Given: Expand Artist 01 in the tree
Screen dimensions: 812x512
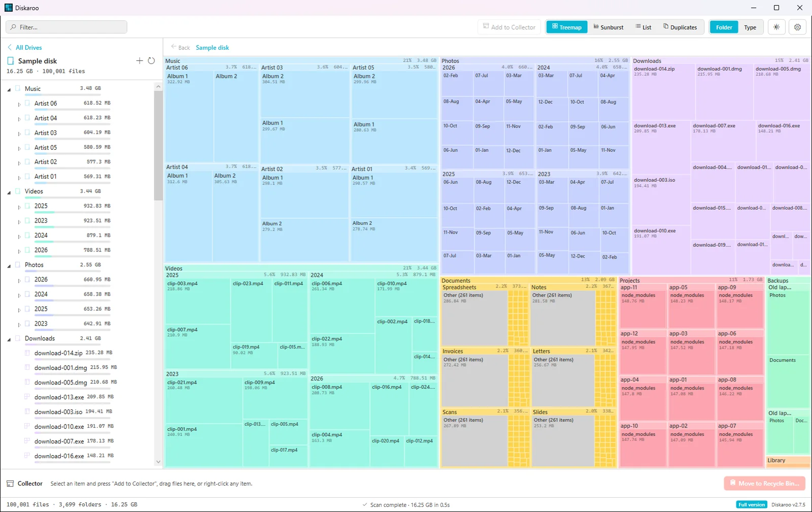Looking at the screenshot, I should click(19, 177).
